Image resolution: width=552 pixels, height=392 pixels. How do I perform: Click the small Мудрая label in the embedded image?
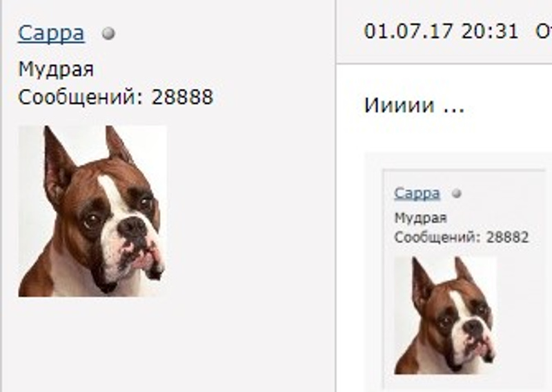coord(420,218)
